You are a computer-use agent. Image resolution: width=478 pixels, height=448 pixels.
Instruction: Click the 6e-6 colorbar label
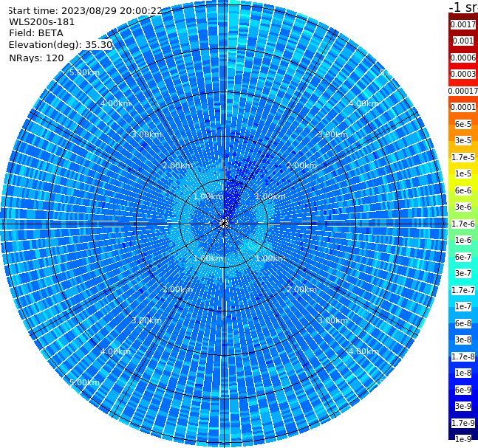[462, 190]
